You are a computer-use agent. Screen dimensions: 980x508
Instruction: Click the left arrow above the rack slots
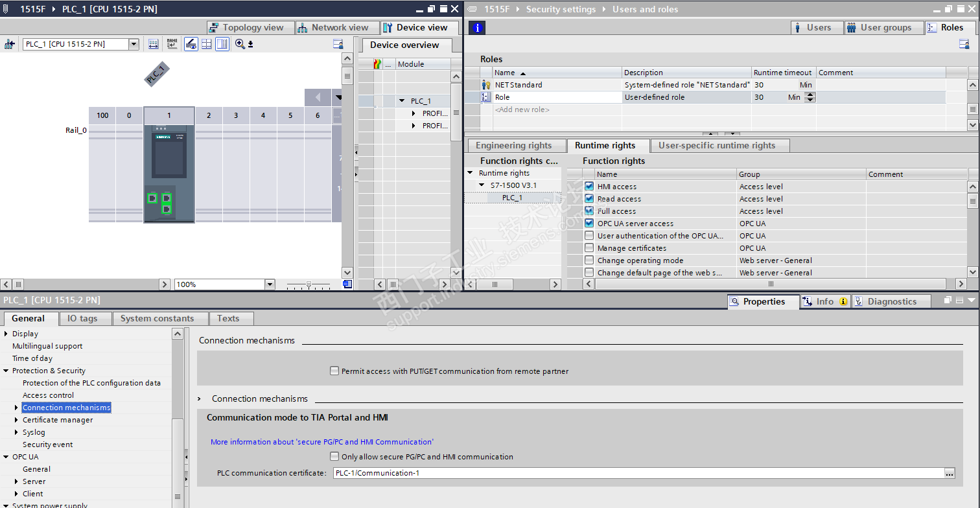point(318,97)
